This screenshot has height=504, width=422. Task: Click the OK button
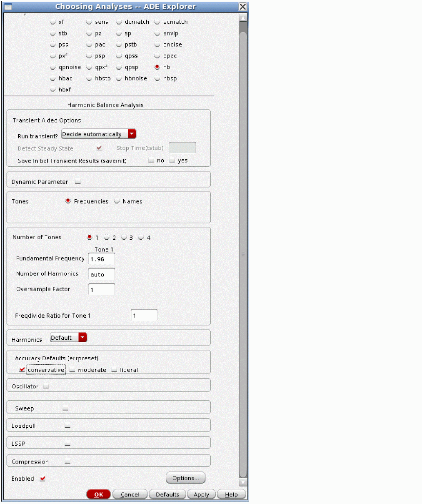(x=98, y=494)
